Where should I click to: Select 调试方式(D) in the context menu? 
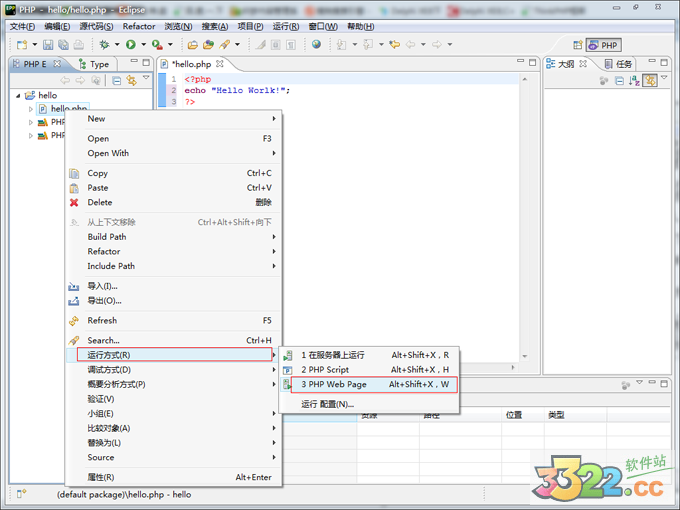(x=173, y=369)
